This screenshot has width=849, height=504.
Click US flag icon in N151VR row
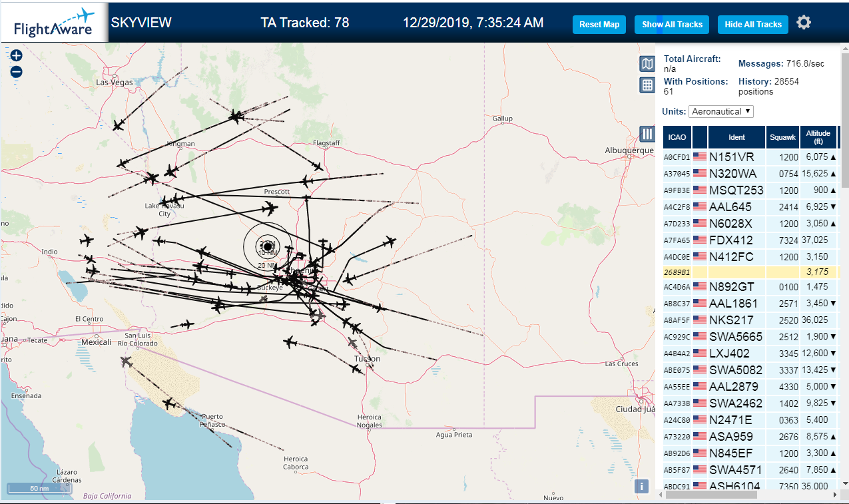coord(700,156)
